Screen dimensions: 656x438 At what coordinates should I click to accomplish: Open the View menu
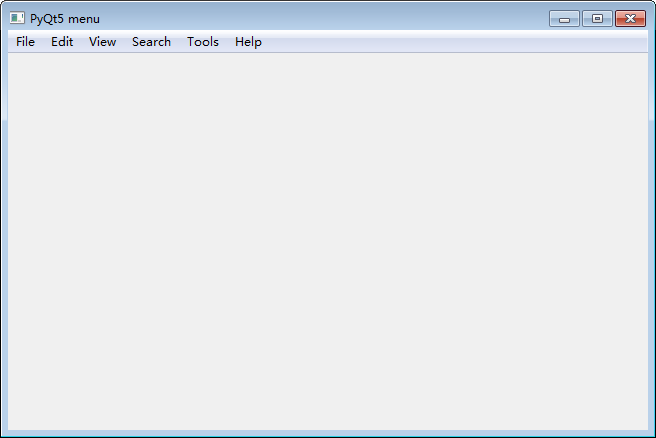(x=102, y=42)
